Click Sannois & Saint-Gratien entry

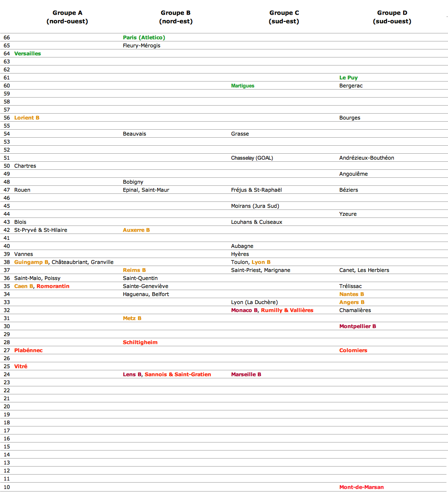[x=178, y=375]
